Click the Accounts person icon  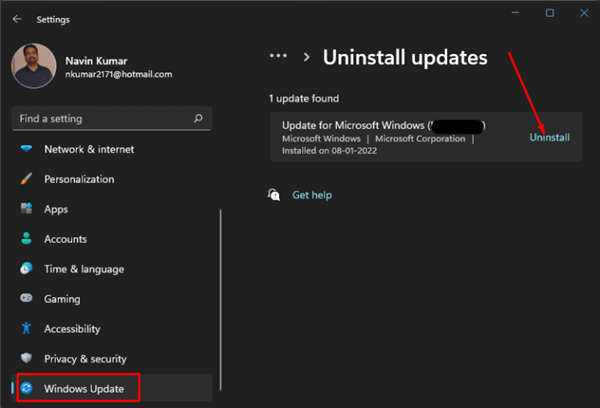[26, 238]
